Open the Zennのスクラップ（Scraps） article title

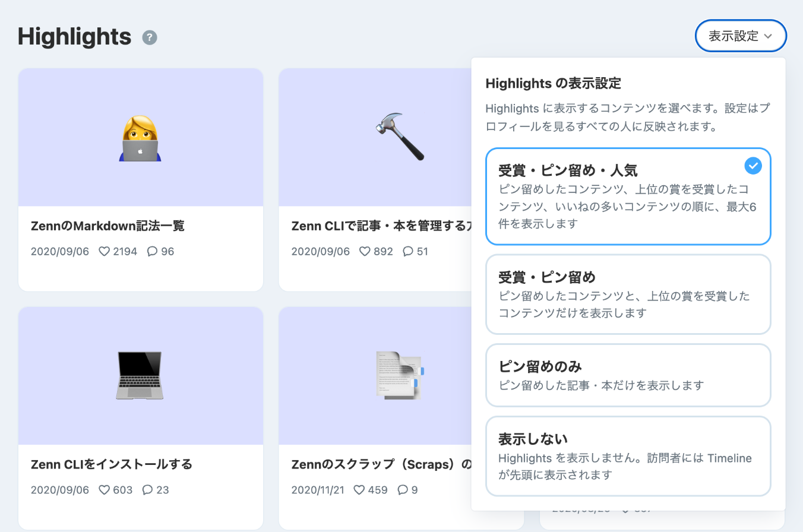click(x=381, y=464)
